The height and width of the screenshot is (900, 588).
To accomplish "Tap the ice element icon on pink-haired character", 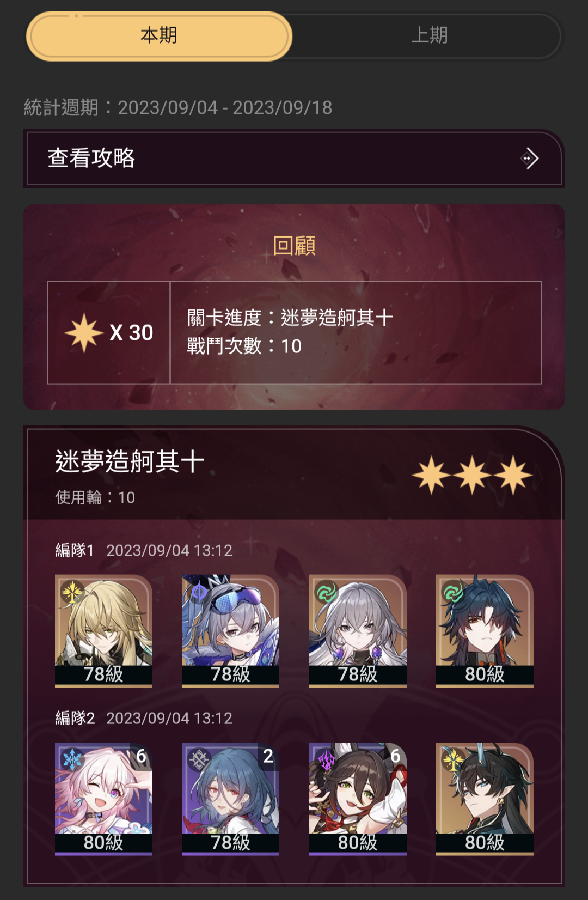I will 72,759.
